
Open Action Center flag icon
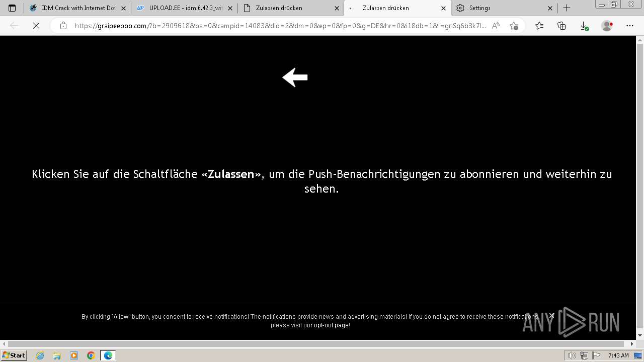click(596, 355)
